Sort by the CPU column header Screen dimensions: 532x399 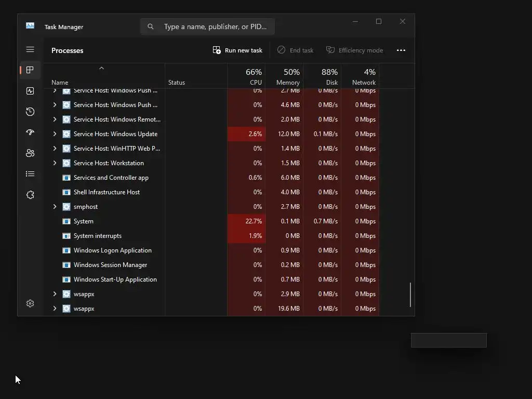246,76
